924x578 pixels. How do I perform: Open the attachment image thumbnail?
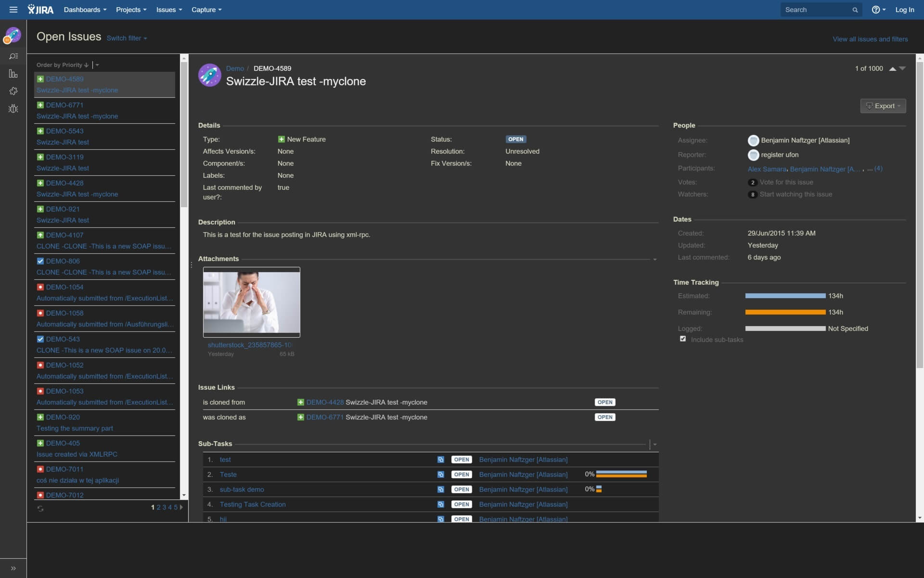pyautogui.click(x=252, y=302)
